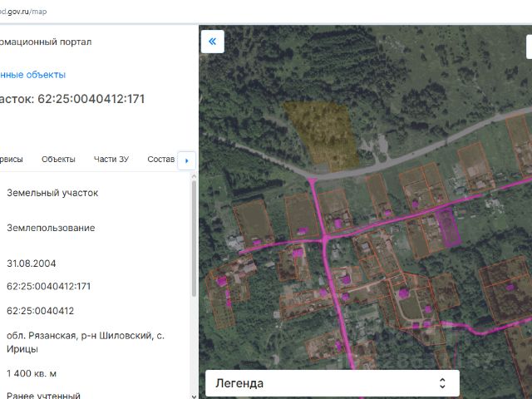The width and height of the screenshot is (532, 399).
Task: Select the address 'обл. Рязанская, р-н Шиловский, с. Ирицы'
Action: pos(86,342)
